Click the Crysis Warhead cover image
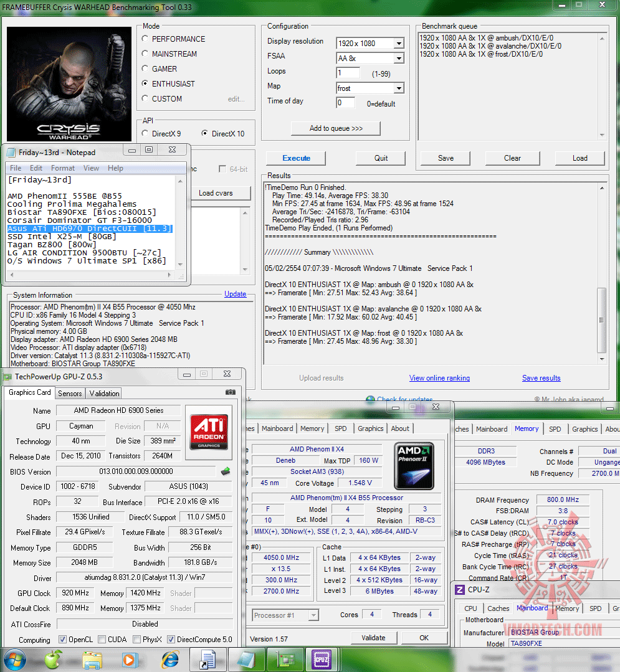This screenshot has width=620, height=672. (x=69, y=84)
